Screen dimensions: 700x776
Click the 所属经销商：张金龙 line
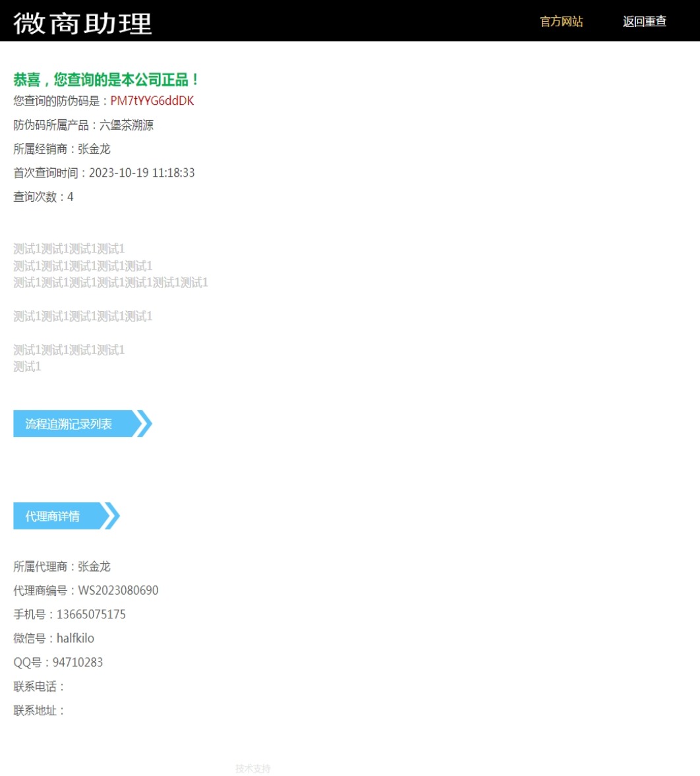pos(62,149)
